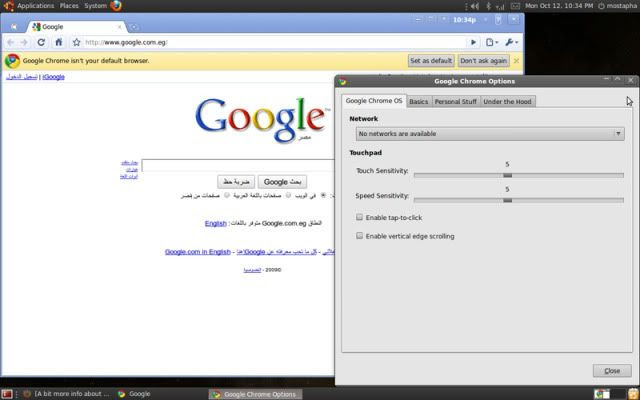The image size is (640, 400).
Task: Click the Chrome forward arrow button
Action: tap(24, 42)
